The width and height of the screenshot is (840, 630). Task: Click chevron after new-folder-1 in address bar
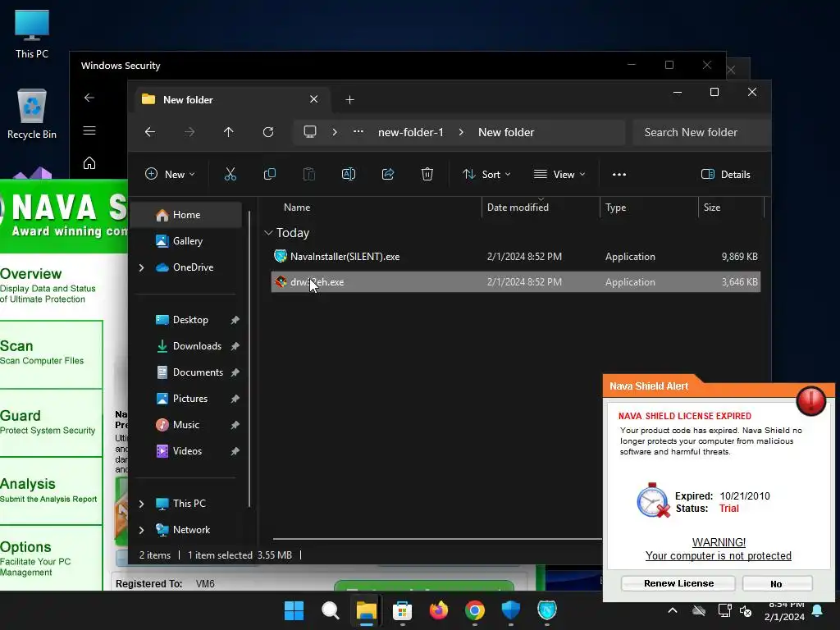pyautogui.click(x=461, y=132)
